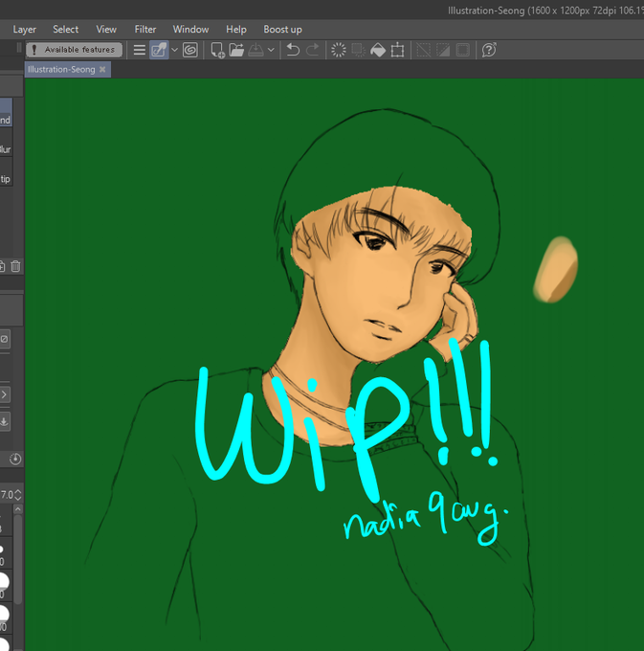Viewport: 644px width, 651px height.
Task: Undo the last action
Action: point(293,50)
